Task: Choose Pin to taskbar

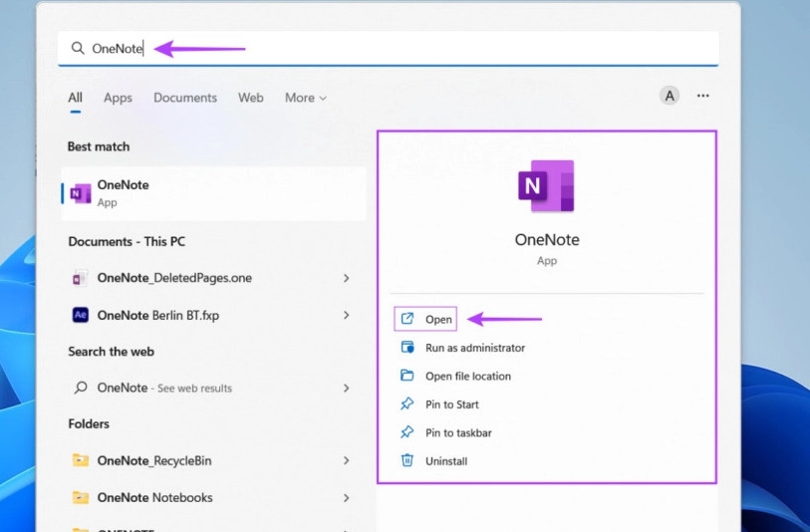Action: [x=458, y=432]
